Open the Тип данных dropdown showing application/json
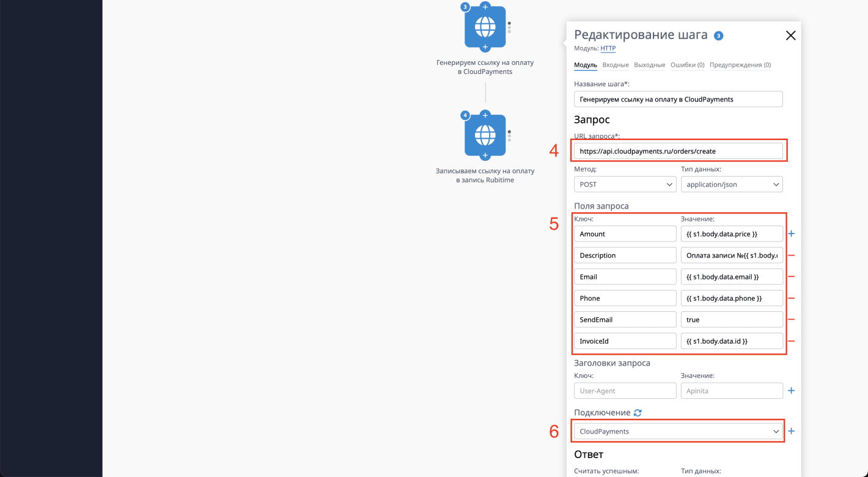868x477 pixels. (x=732, y=184)
